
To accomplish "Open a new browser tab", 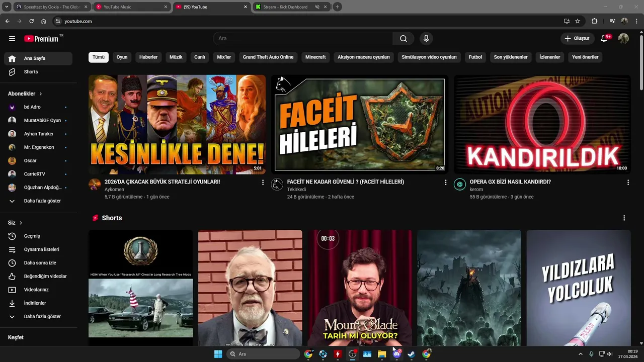I will click(338, 7).
